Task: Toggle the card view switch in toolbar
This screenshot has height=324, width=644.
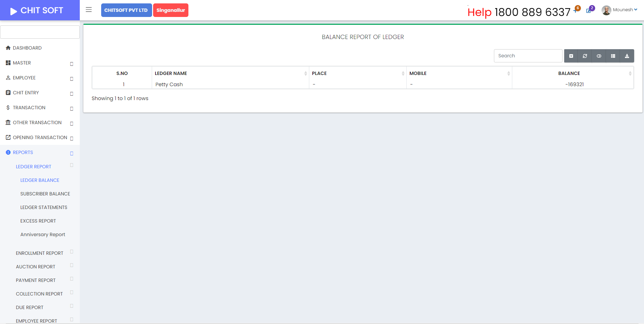Action: click(599, 56)
